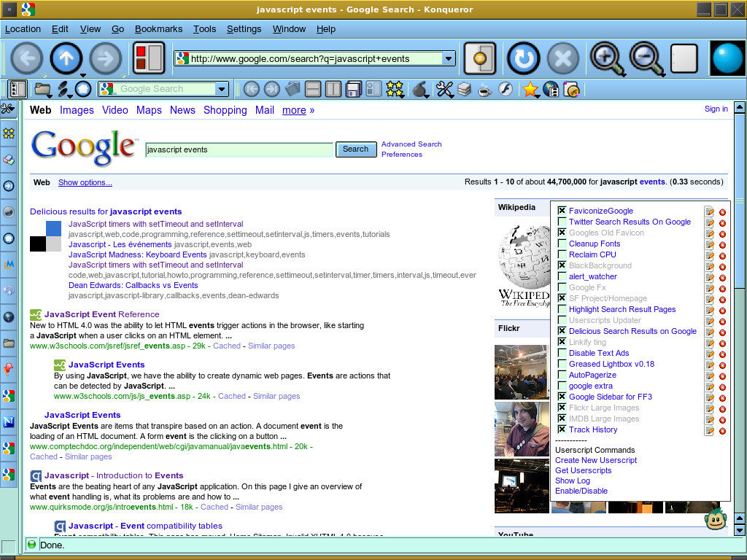This screenshot has width=747, height=560.
Task: Click the sidebar yellow stars bookmarks icon
Action: pos(9,133)
